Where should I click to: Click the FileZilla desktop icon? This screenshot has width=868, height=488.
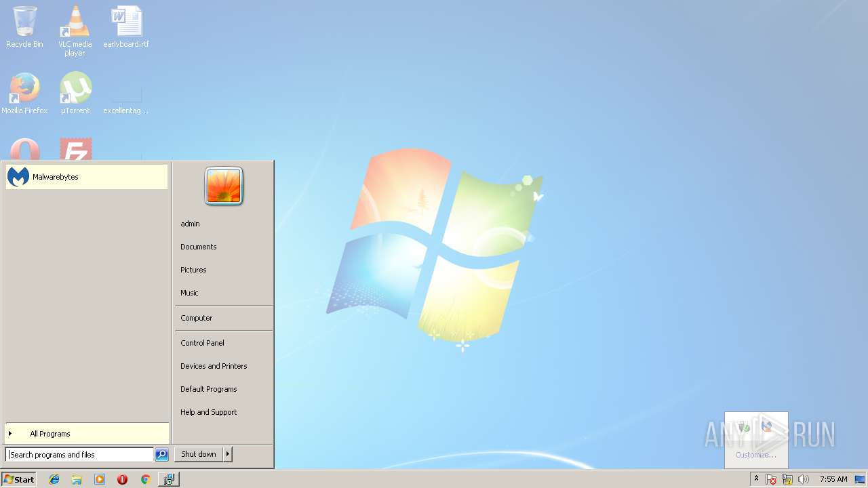(75, 149)
